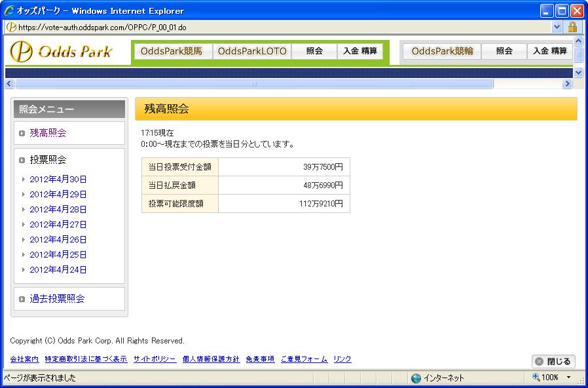Expand the 2012年4月27日 arrow marker
Viewport: 588px width, 388px height.
[24, 224]
